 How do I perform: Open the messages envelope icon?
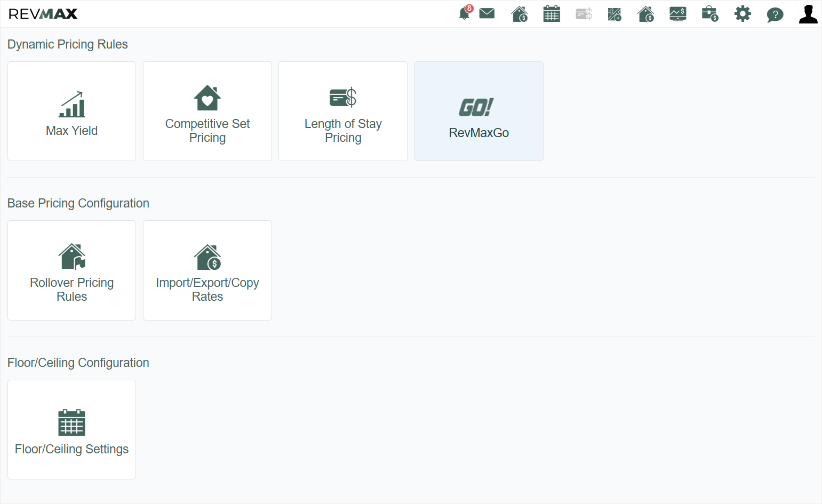click(x=487, y=13)
